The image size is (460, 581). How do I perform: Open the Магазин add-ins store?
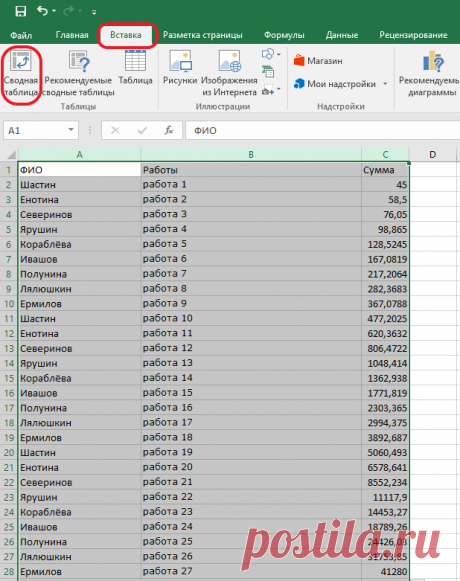(318, 61)
